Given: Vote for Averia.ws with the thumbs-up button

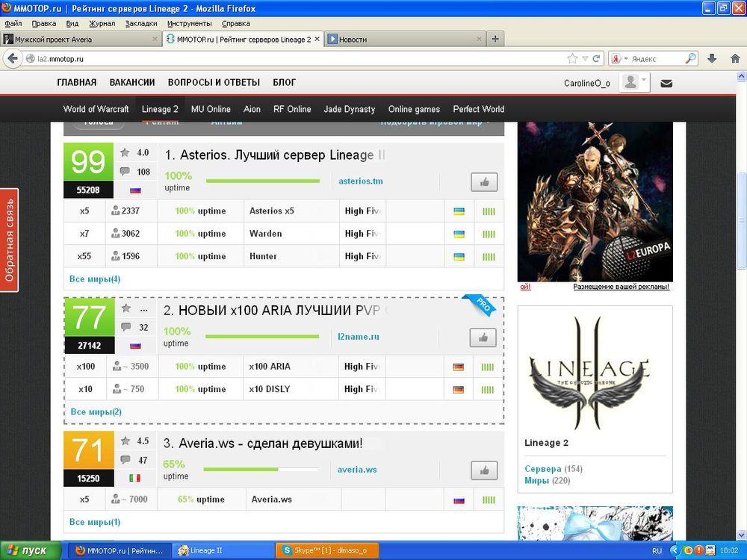Looking at the screenshot, I should 484,470.
